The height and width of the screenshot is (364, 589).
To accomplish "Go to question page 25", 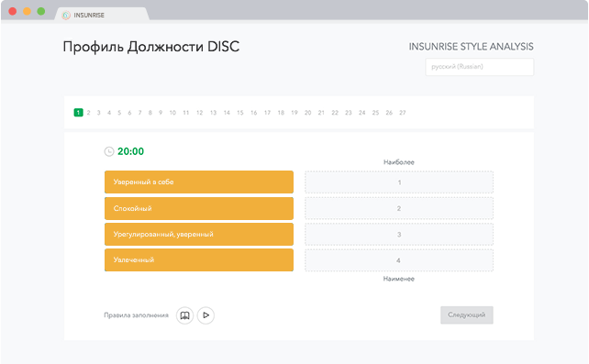I will click(375, 113).
